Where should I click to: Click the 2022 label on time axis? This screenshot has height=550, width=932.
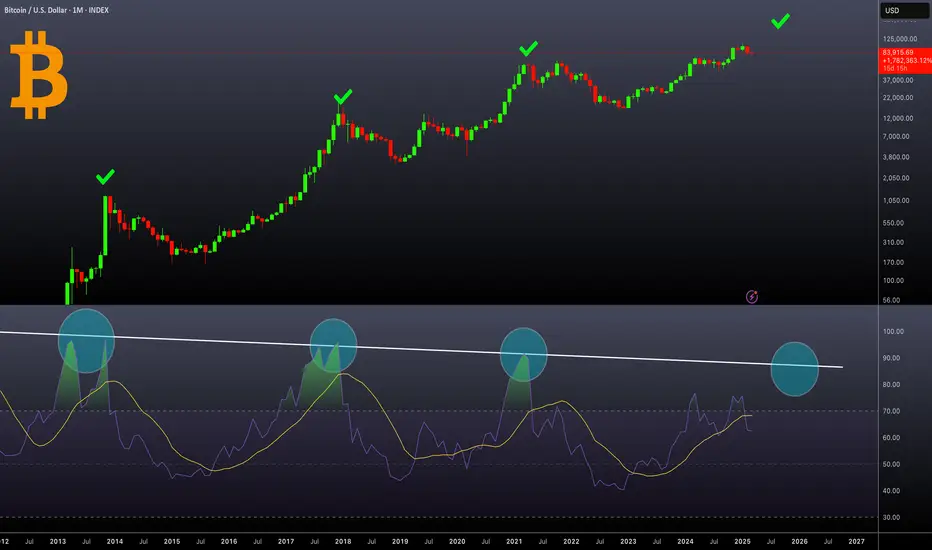[571, 542]
